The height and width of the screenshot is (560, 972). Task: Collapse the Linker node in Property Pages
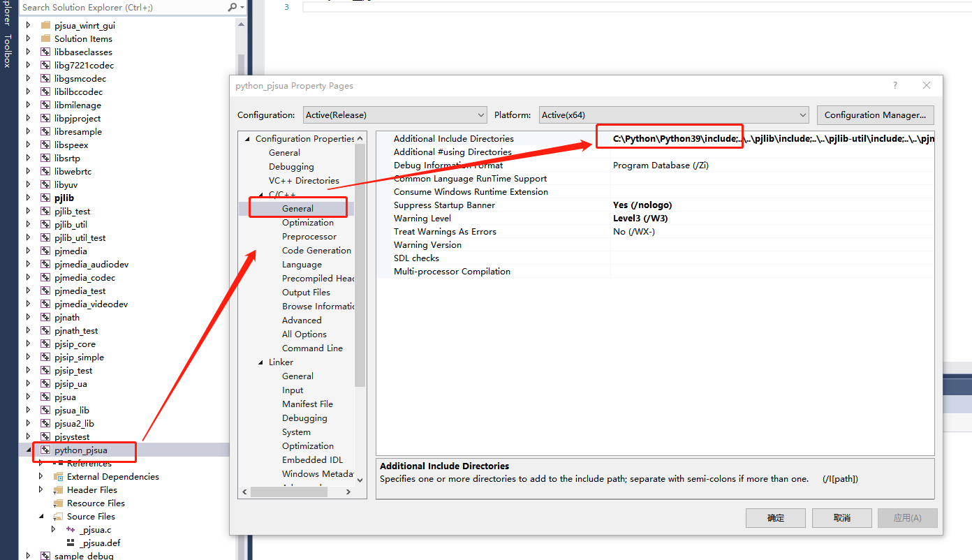coord(260,362)
